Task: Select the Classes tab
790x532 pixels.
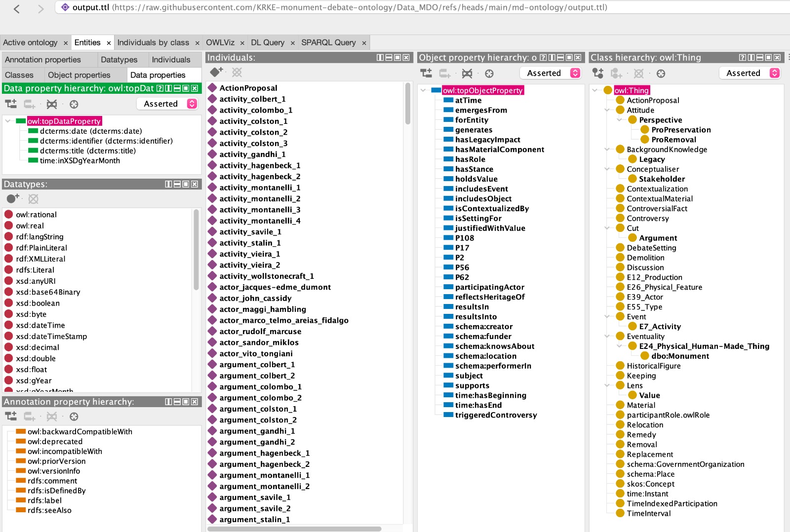Action: pos(19,75)
